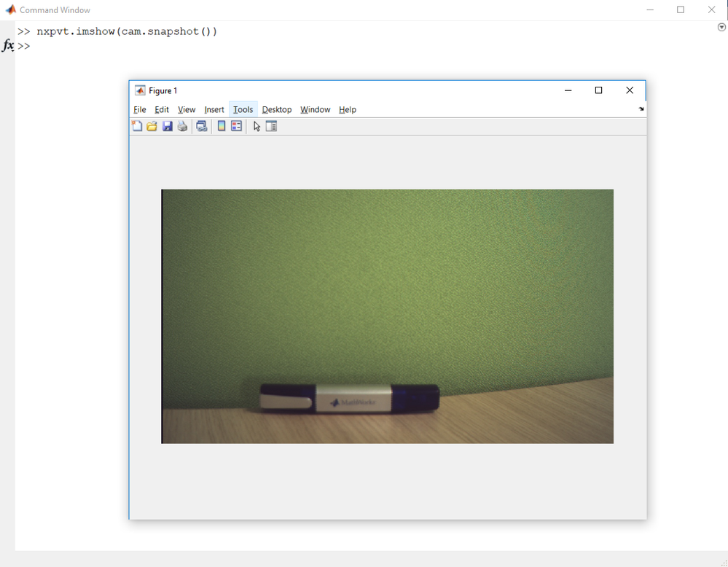Click the Figure 1 title text

[163, 90]
